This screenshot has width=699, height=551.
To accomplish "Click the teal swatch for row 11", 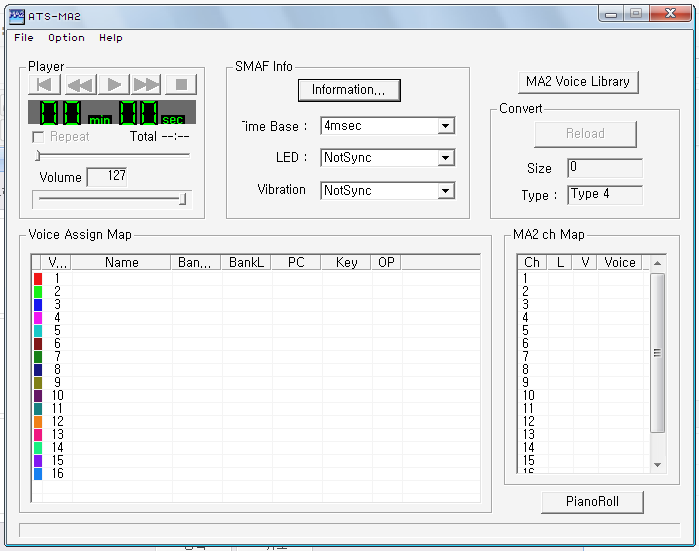I will [x=38, y=408].
